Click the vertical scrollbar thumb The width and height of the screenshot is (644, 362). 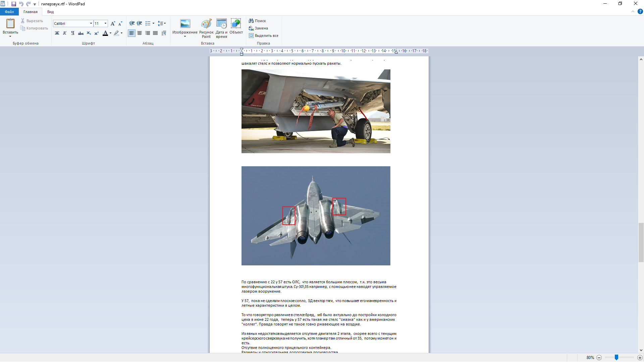641,242
